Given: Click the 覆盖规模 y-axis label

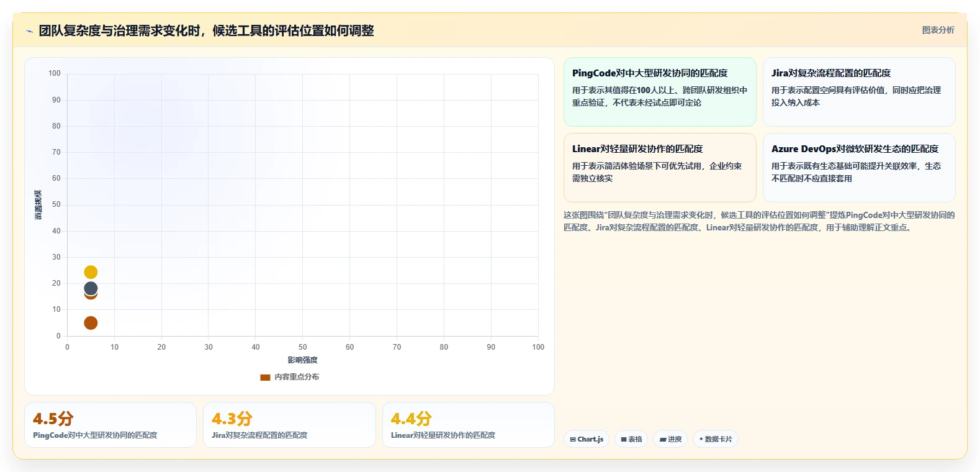Looking at the screenshot, I should tap(38, 205).
